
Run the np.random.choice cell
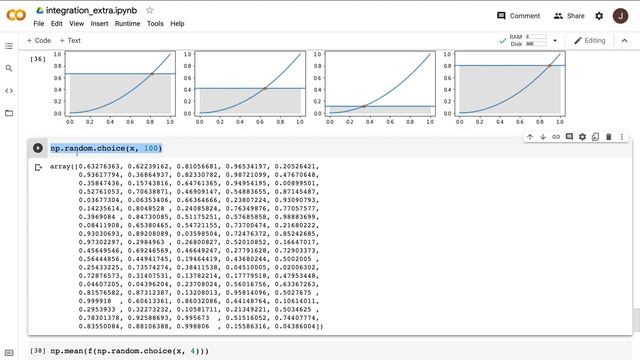(38, 148)
